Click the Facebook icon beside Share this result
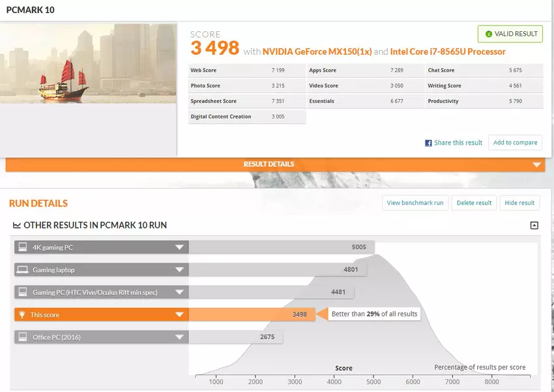This screenshot has height=392, width=554. [x=428, y=143]
